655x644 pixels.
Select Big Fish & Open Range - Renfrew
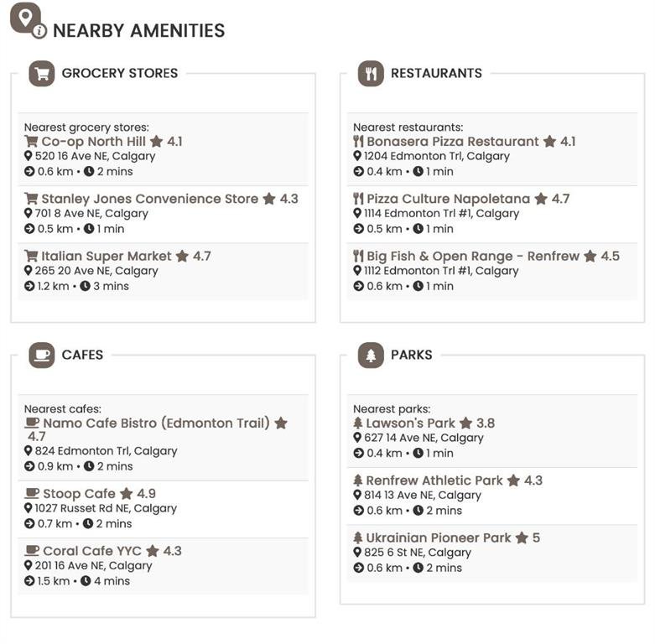(473, 256)
